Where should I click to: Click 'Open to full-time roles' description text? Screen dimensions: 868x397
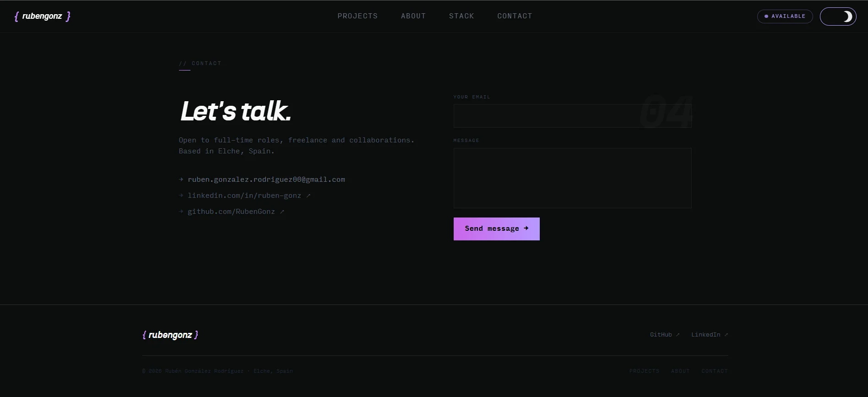coord(297,140)
